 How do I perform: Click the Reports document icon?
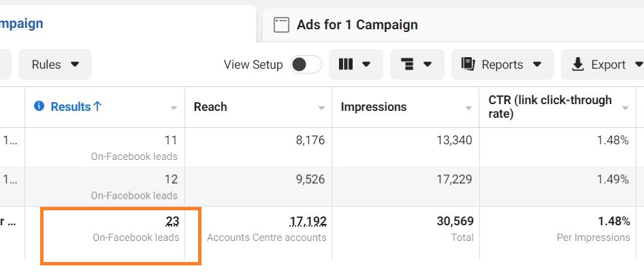pyautogui.click(x=468, y=64)
